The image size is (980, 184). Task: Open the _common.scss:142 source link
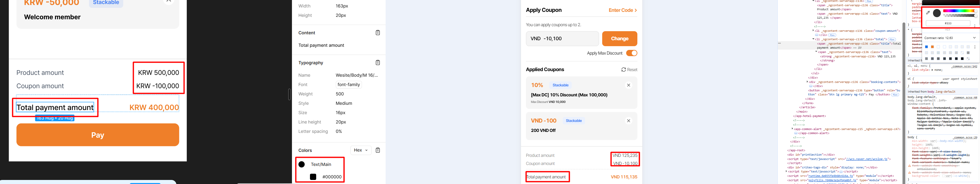pos(964,67)
